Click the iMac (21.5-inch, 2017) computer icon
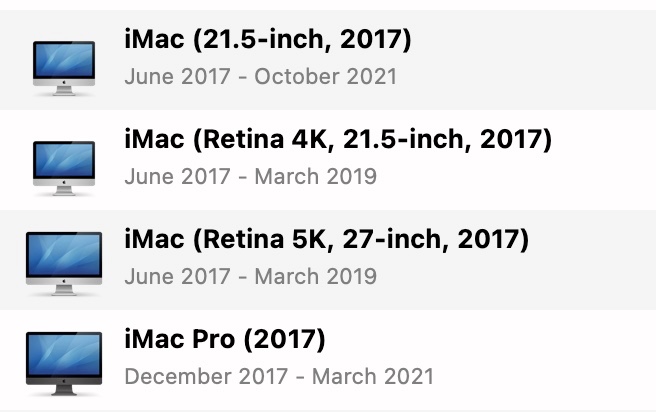The image size is (656, 412). click(x=63, y=67)
